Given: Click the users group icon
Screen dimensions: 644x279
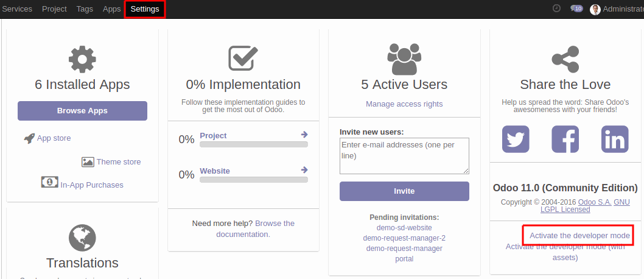Looking at the screenshot, I should (404, 58).
